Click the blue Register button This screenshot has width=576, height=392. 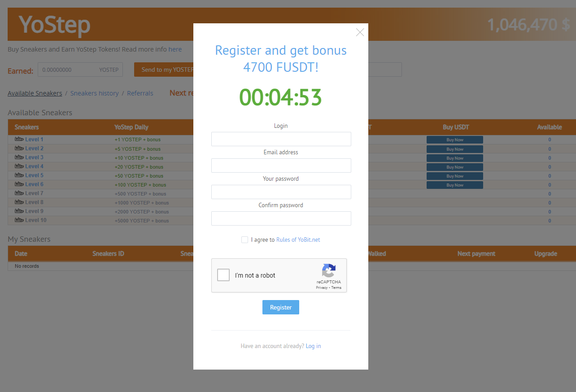pos(281,307)
